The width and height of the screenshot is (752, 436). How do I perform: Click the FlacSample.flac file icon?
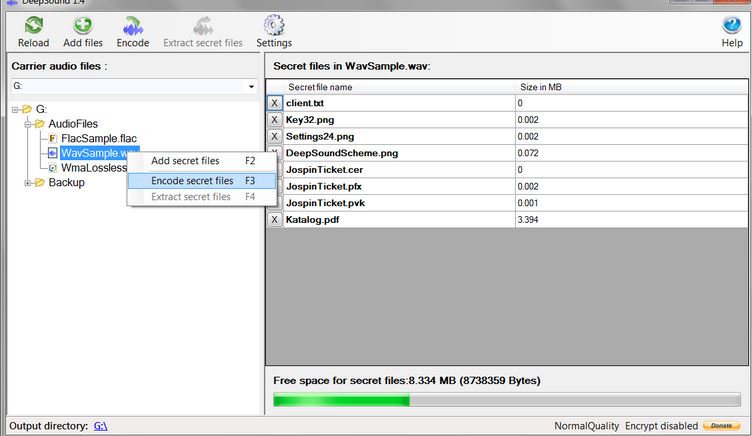pos(53,139)
